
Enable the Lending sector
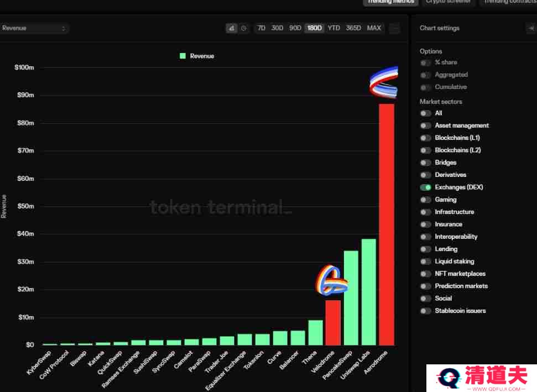point(426,249)
